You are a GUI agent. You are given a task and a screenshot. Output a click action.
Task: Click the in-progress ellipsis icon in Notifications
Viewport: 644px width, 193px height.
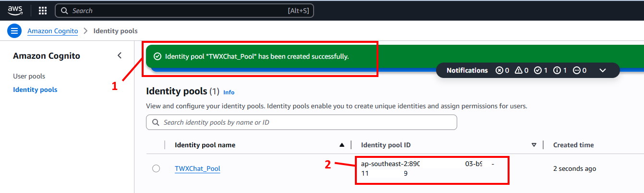[x=576, y=70]
